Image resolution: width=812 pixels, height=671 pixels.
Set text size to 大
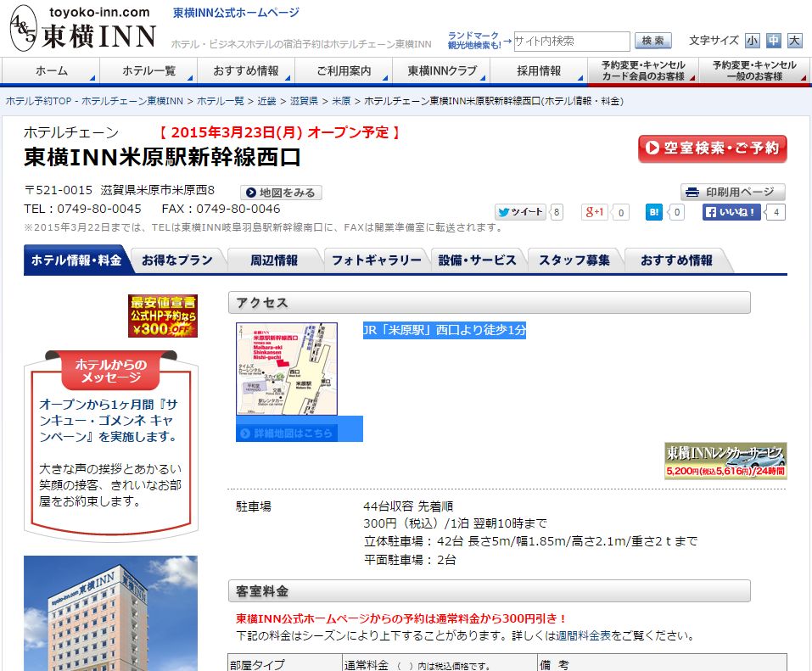click(x=794, y=41)
